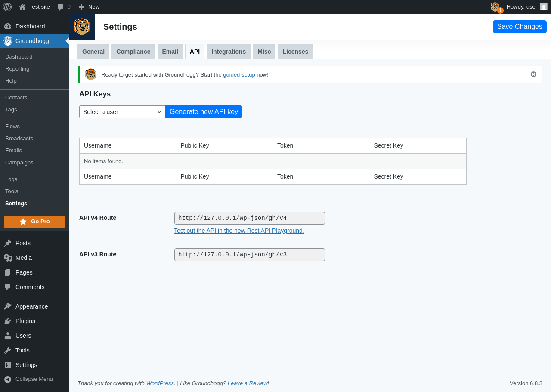Click the API v4 Route field
The width and height of the screenshot is (551, 392).
(249, 218)
